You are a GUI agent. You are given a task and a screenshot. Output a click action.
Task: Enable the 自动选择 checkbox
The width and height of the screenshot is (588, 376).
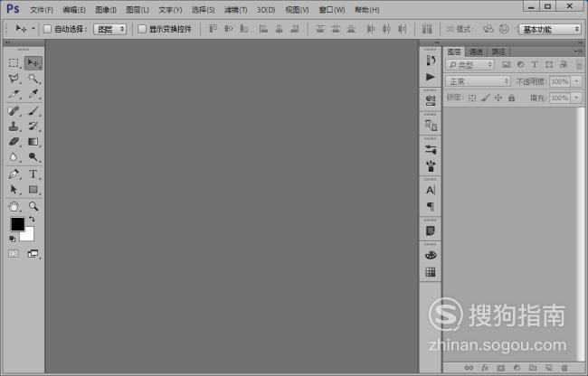(x=48, y=29)
